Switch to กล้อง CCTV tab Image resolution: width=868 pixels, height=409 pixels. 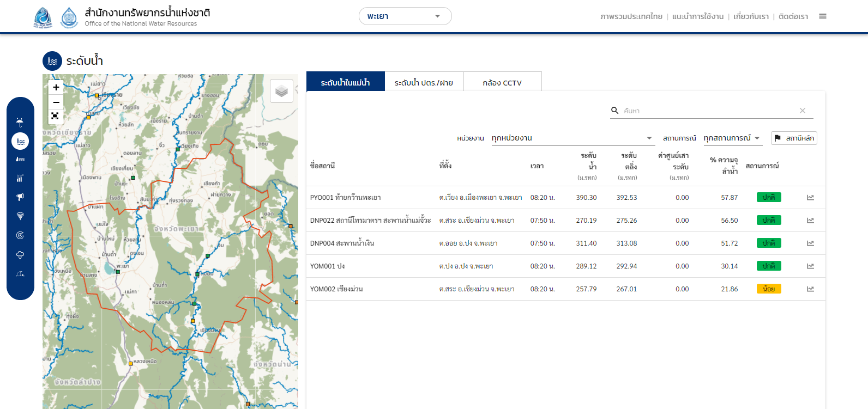pyautogui.click(x=502, y=83)
